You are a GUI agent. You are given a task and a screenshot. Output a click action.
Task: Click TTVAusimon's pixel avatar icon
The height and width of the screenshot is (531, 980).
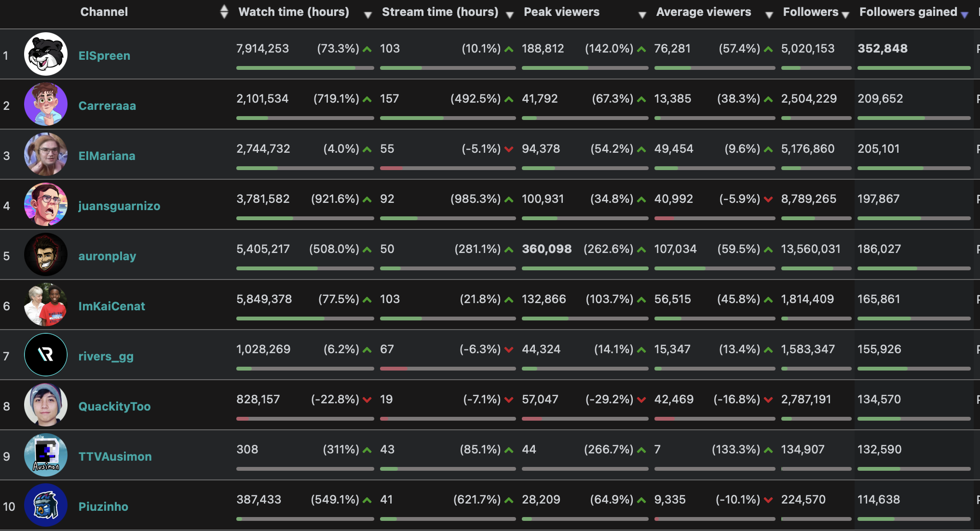tap(46, 455)
